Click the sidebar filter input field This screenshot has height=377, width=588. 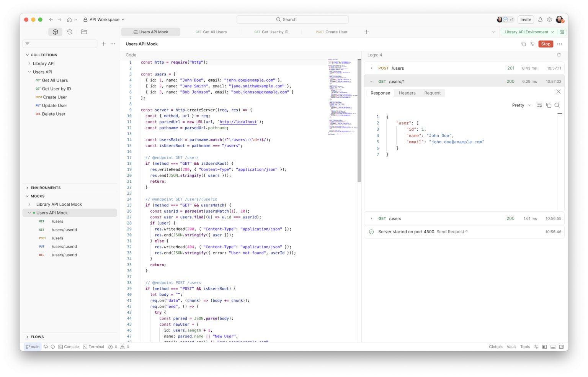pos(60,44)
